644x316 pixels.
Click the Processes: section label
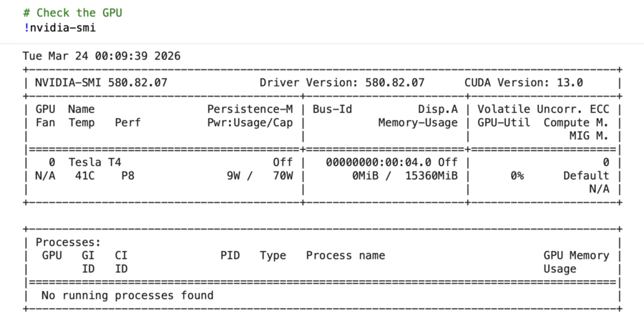click(68, 242)
